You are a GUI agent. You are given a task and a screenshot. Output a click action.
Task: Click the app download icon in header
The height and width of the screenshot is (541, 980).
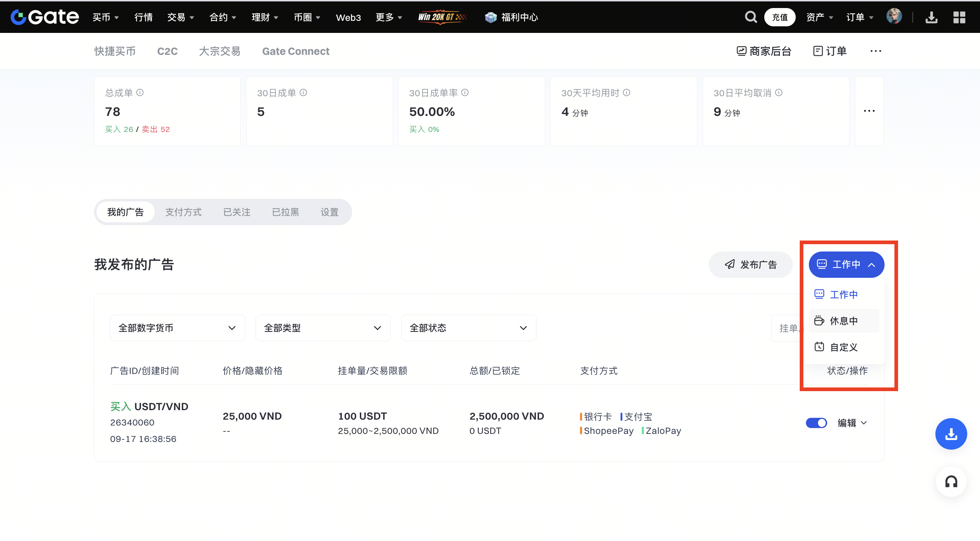pos(931,17)
